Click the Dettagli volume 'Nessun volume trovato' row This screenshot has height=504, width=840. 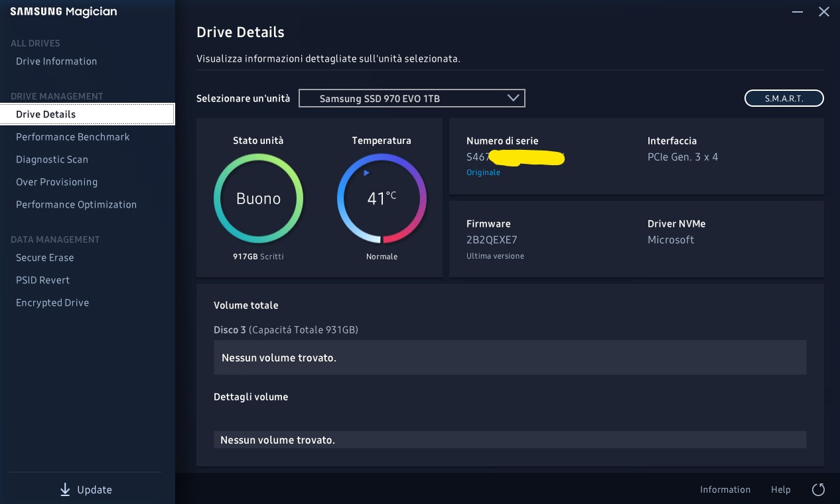click(x=510, y=440)
